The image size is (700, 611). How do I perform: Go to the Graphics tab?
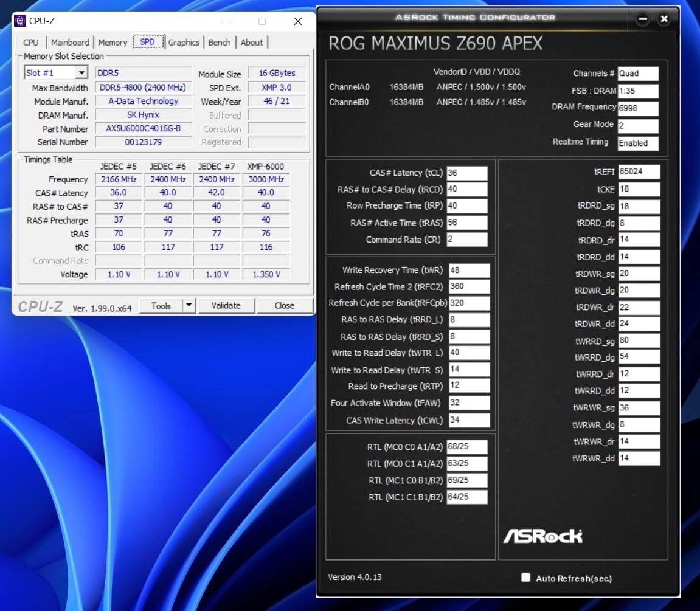click(184, 43)
